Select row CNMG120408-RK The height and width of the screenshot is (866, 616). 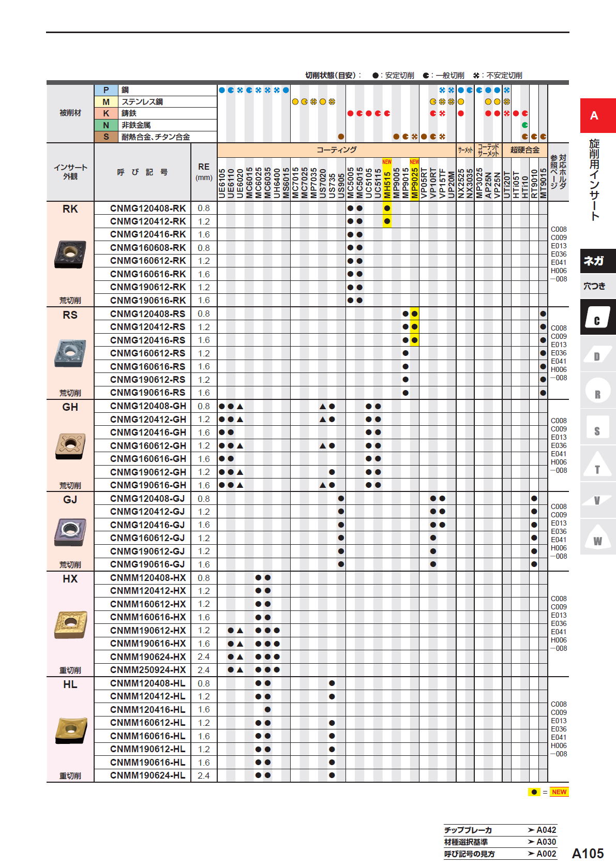(x=321, y=208)
